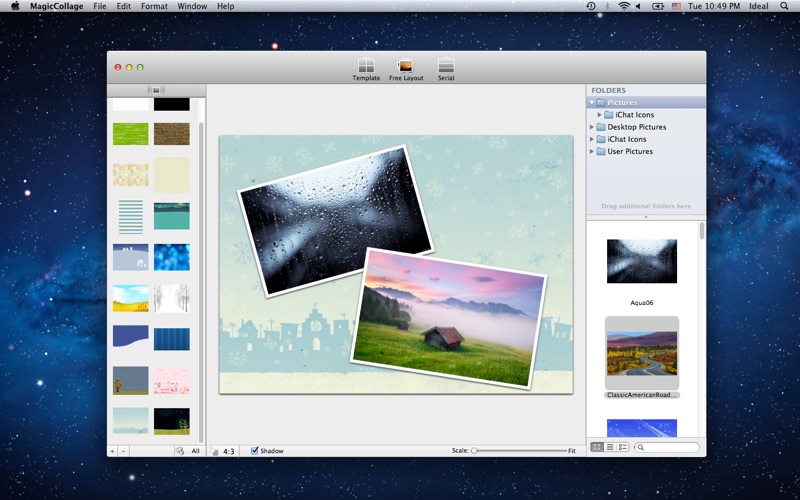The height and width of the screenshot is (500, 800).
Task: Expand the Desktop Pictures folder
Action: click(591, 127)
